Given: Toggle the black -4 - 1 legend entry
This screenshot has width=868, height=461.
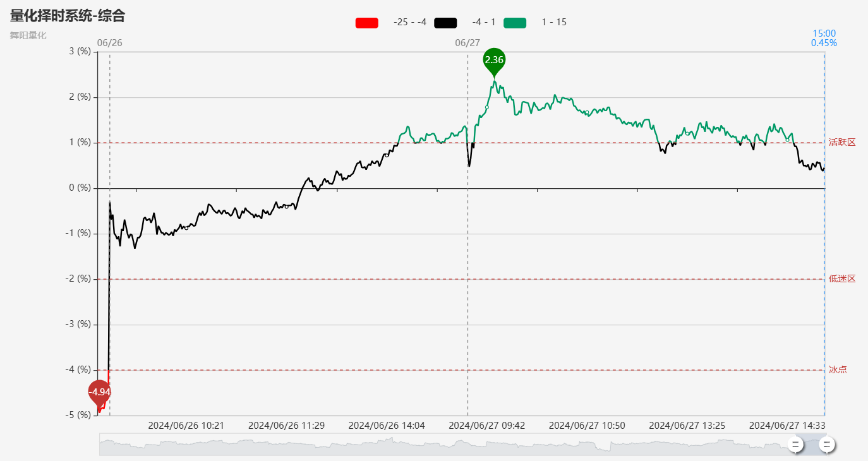Looking at the screenshot, I should click(445, 23).
